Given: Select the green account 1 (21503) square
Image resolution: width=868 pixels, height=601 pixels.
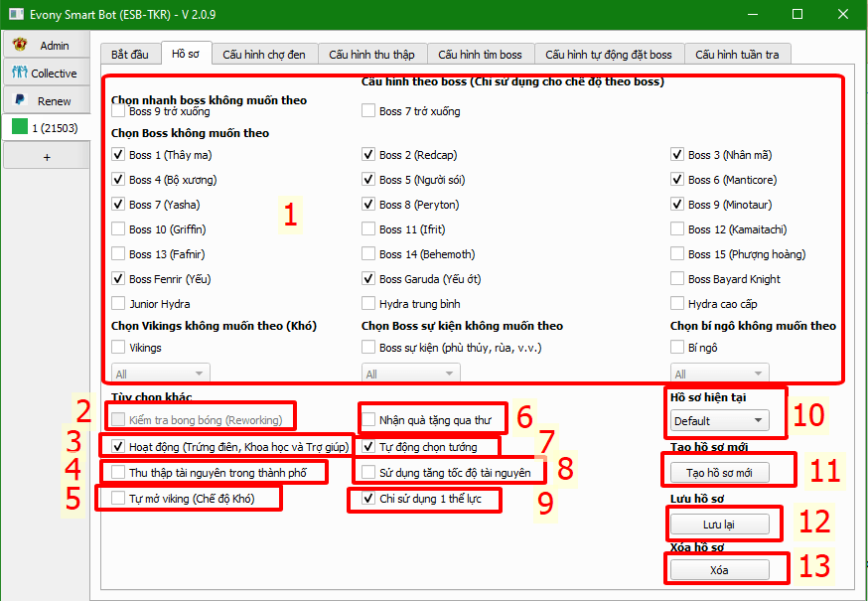Looking at the screenshot, I should [19, 128].
